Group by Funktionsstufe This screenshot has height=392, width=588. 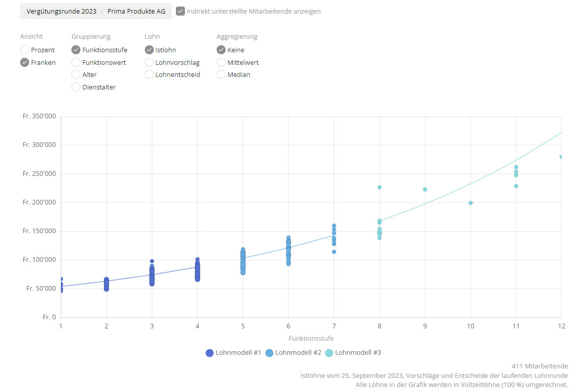pyautogui.click(x=76, y=50)
